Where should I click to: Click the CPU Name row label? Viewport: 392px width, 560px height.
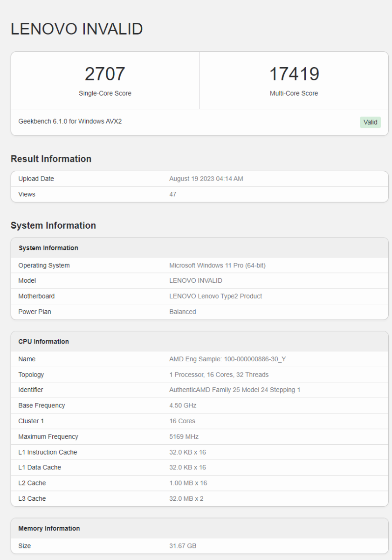coord(27,359)
